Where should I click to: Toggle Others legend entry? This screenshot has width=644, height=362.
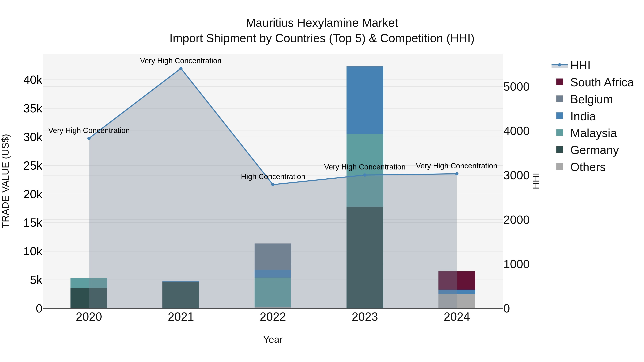(x=581, y=167)
